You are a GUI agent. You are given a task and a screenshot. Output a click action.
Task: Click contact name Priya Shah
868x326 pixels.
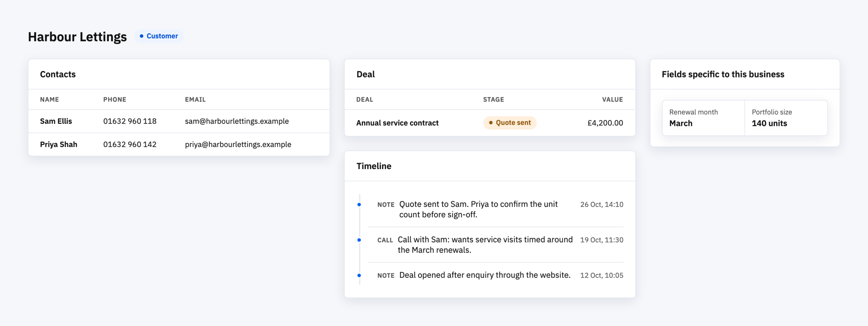click(59, 144)
